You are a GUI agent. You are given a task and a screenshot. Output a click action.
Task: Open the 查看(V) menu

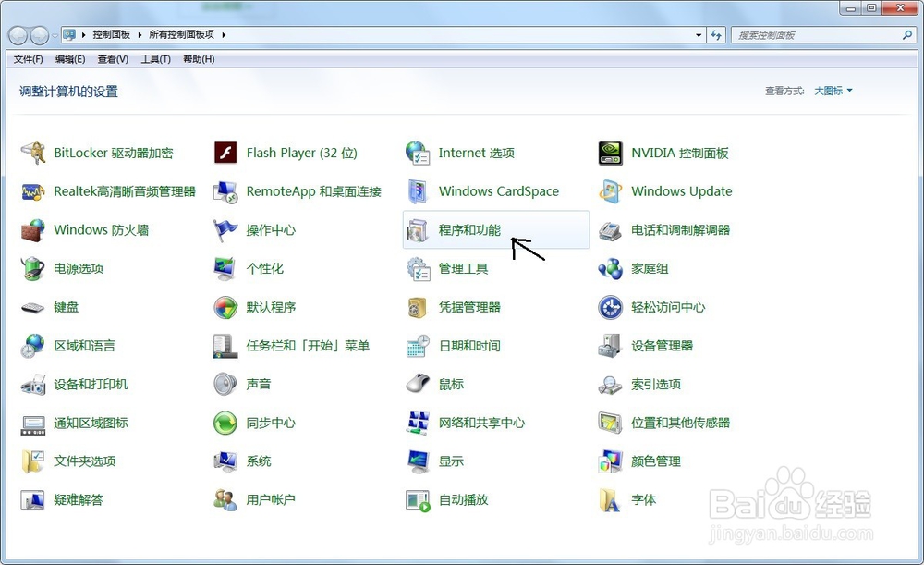click(x=113, y=59)
